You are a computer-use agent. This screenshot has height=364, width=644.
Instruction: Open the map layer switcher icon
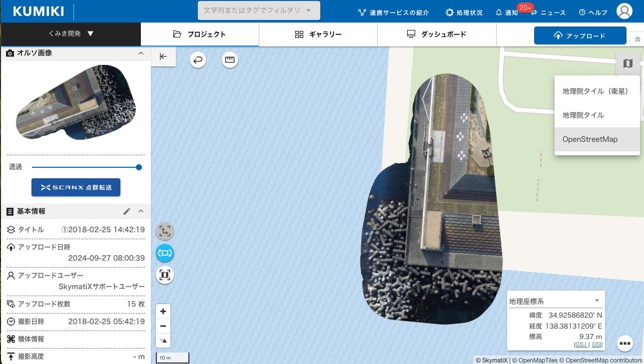[x=628, y=63]
